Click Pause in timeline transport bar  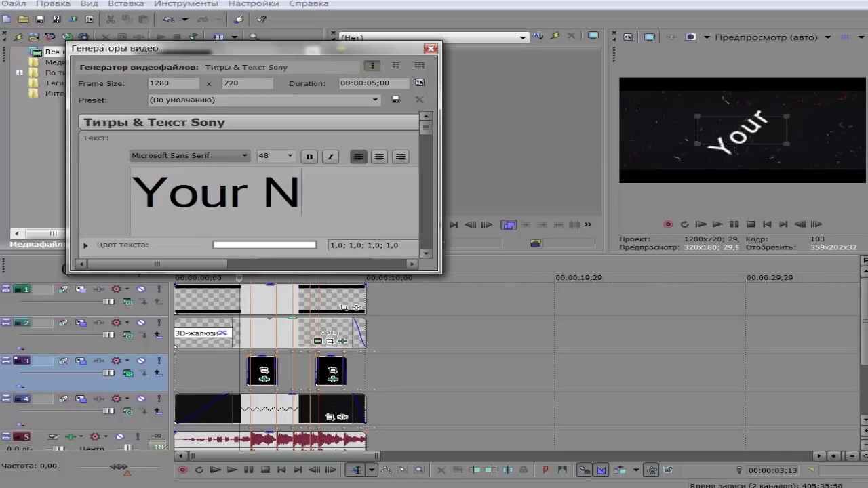coord(249,470)
